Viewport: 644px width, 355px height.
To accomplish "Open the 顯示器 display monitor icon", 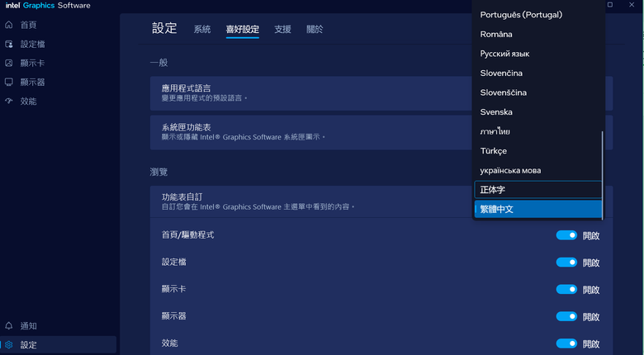I will [x=8, y=83].
